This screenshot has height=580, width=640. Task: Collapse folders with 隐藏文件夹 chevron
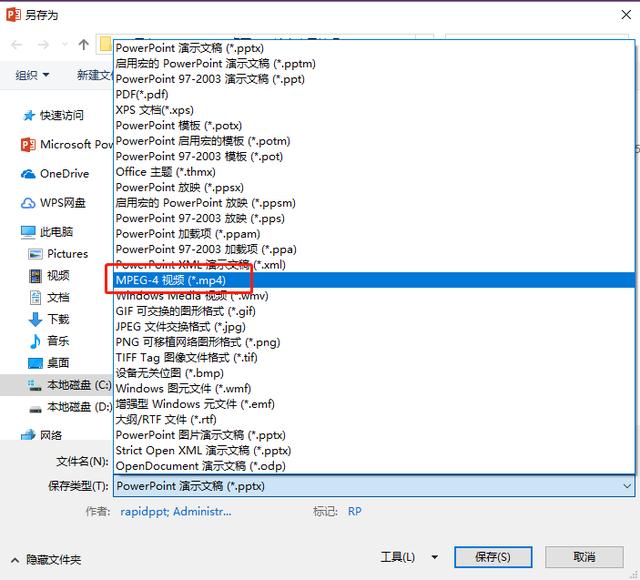click(x=15, y=560)
